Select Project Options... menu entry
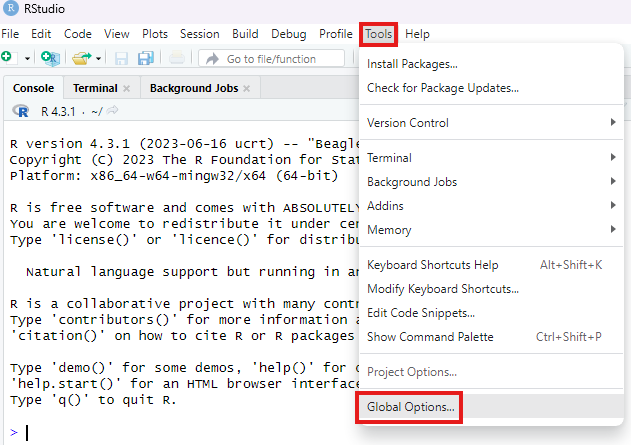631x445 pixels. pyautogui.click(x=491, y=372)
